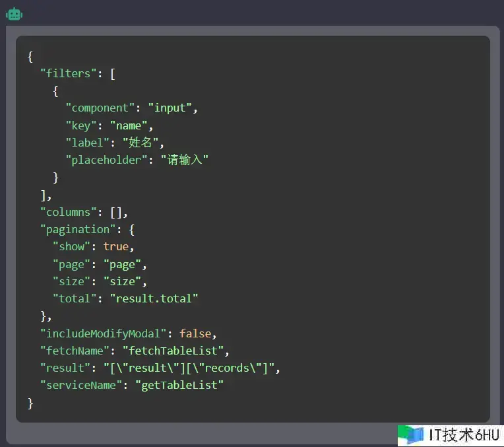Click the "includeModifyModal" key

(x=103, y=333)
